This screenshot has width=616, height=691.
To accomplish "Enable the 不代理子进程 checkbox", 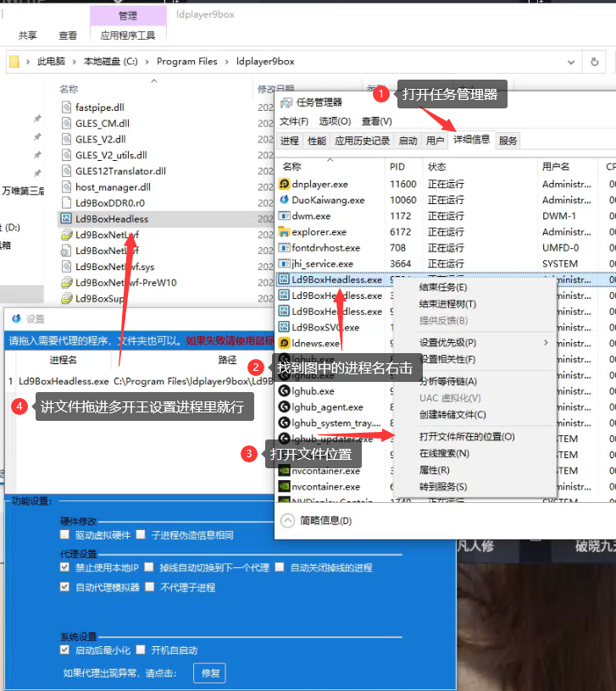I will 150,587.
